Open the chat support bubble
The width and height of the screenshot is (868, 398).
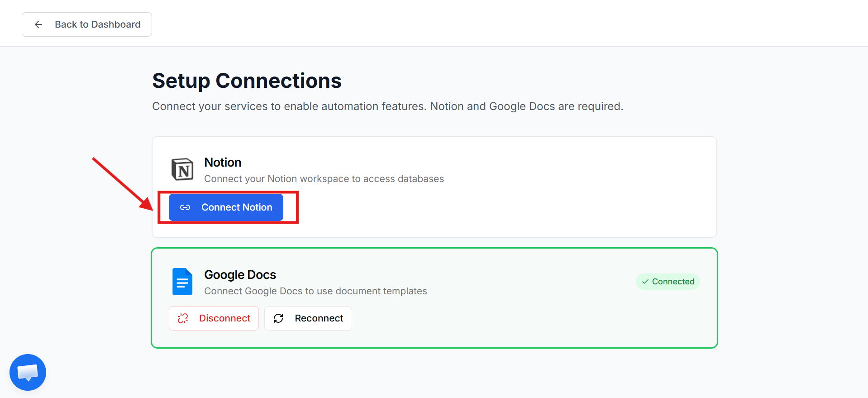pyautogui.click(x=28, y=372)
